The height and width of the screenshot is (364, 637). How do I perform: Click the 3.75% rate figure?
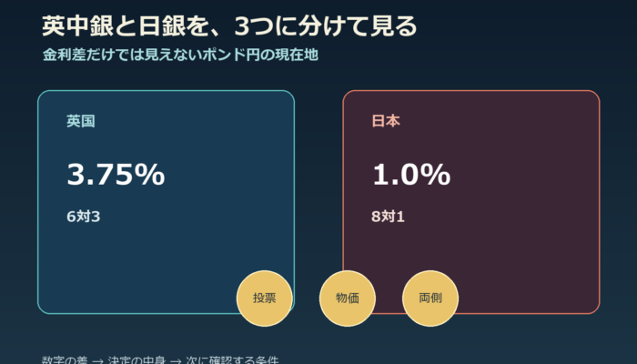coord(116,175)
